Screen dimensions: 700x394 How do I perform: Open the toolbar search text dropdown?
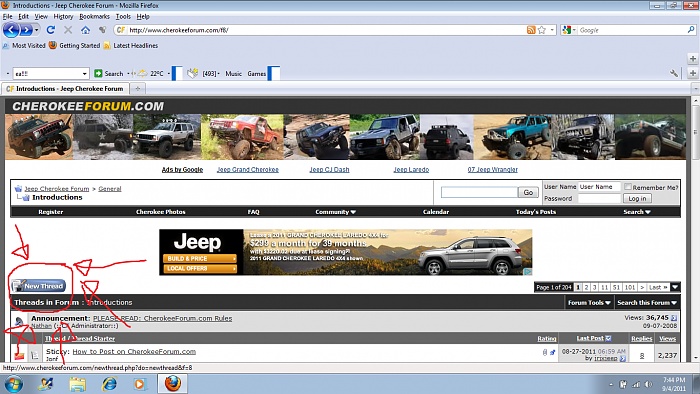coord(84,74)
